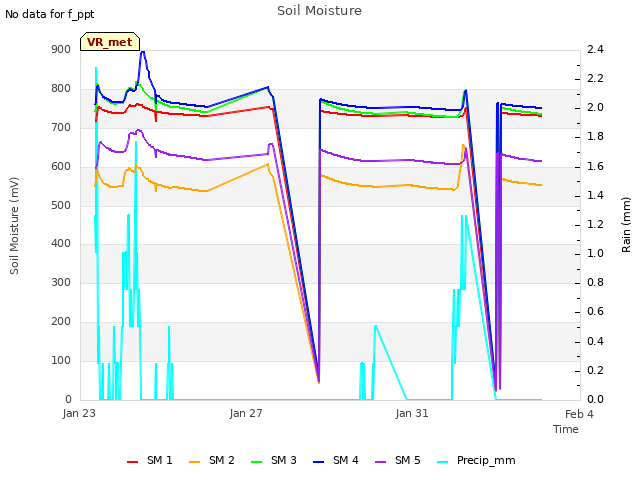This screenshot has width=640, height=480.
Task: Toggle the SM 2 legend label
Action: (x=222, y=460)
